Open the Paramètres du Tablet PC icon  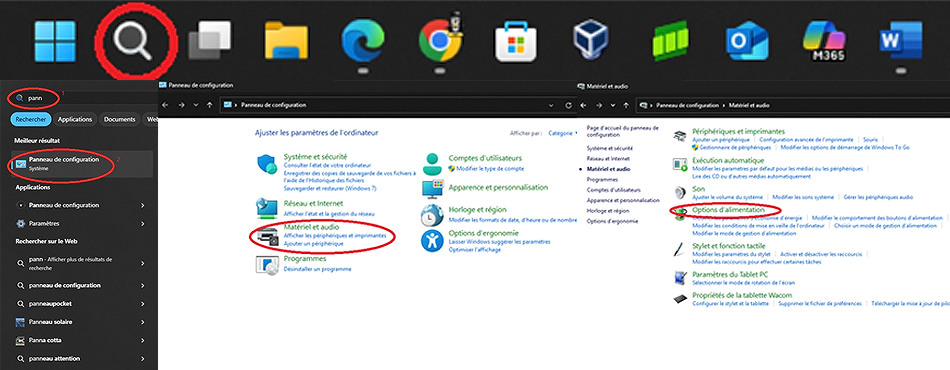pos(680,277)
